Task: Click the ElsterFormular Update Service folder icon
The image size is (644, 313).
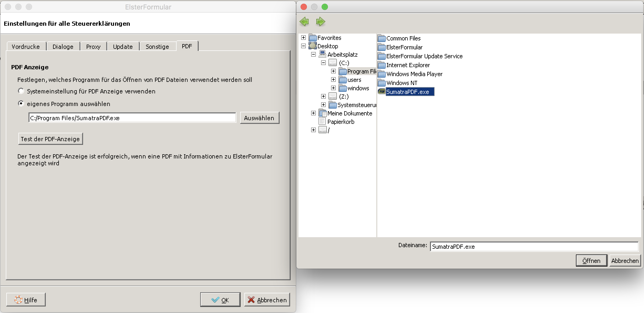Action: 382,56
